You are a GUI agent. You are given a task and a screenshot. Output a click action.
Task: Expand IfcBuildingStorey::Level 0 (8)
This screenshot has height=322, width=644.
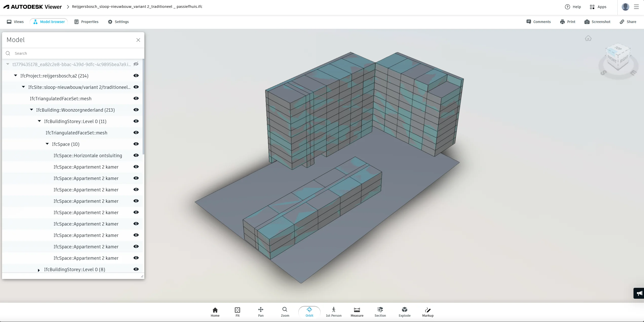coord(39,270)
